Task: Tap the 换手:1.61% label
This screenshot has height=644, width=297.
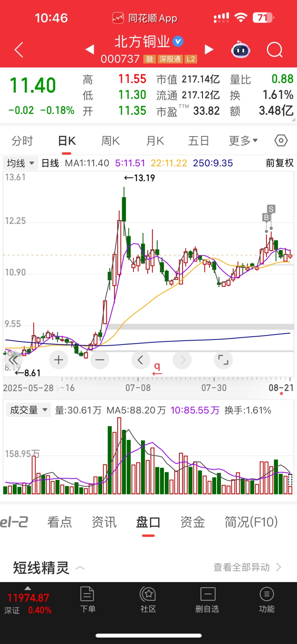Action: 248,410
